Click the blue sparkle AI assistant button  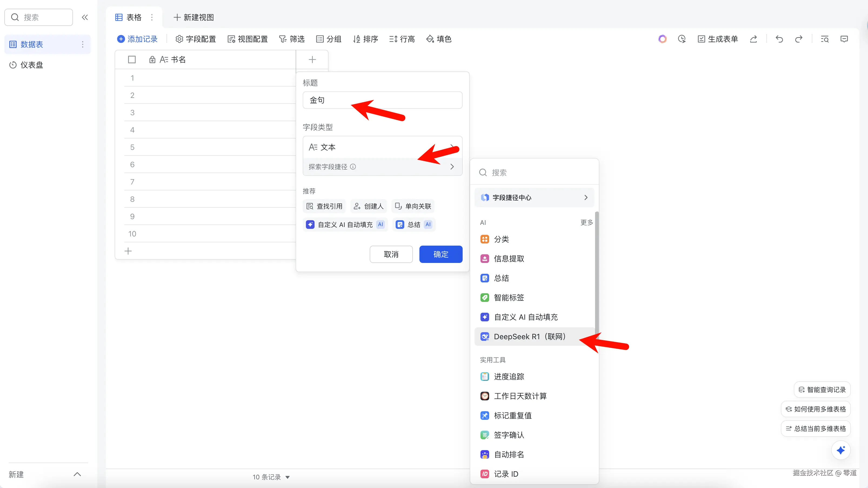(x=841, y=450)
